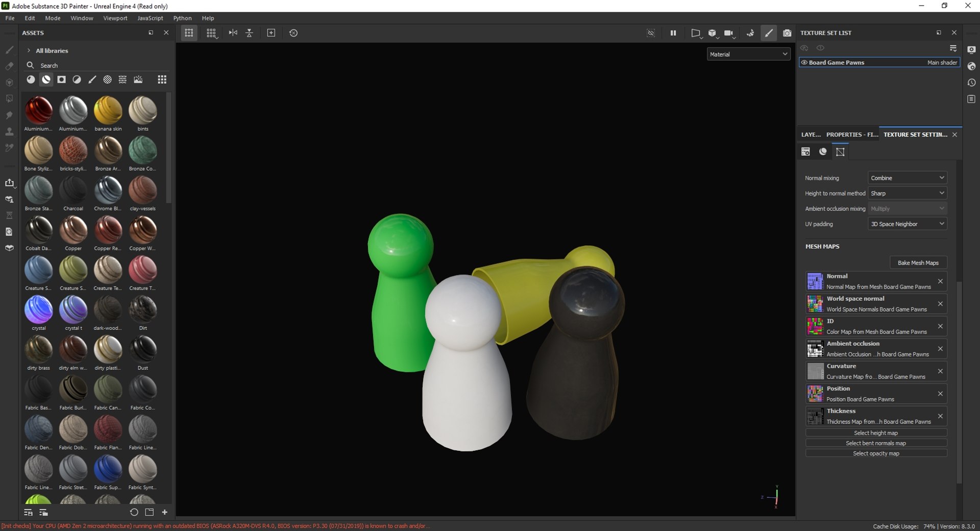Screen dimensions: 980x531
Task: Toggle visibility of Board Game Pawns texture set
Action: point(804,63)
